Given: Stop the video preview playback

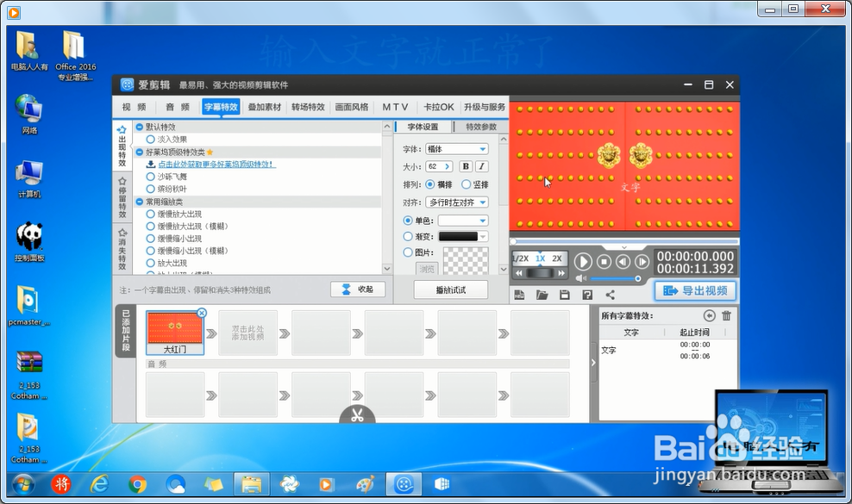Looking at the screenshot, I should pyautogui.click(x=604, y=262).
